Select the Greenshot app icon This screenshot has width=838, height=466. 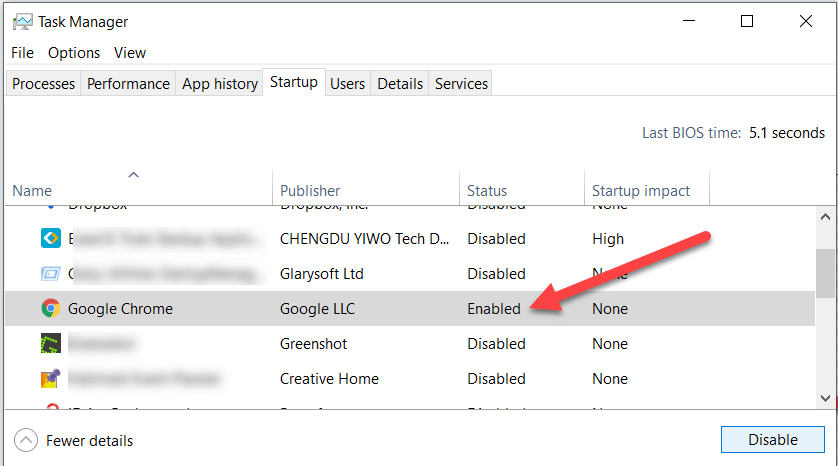[x=51, y=343]
